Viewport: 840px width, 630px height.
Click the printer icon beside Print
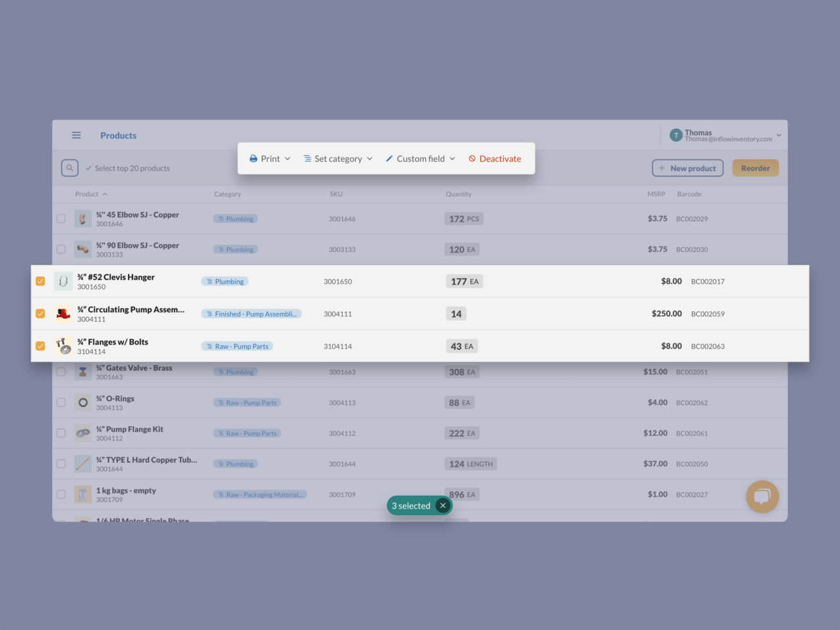click(x=253, y=158)
